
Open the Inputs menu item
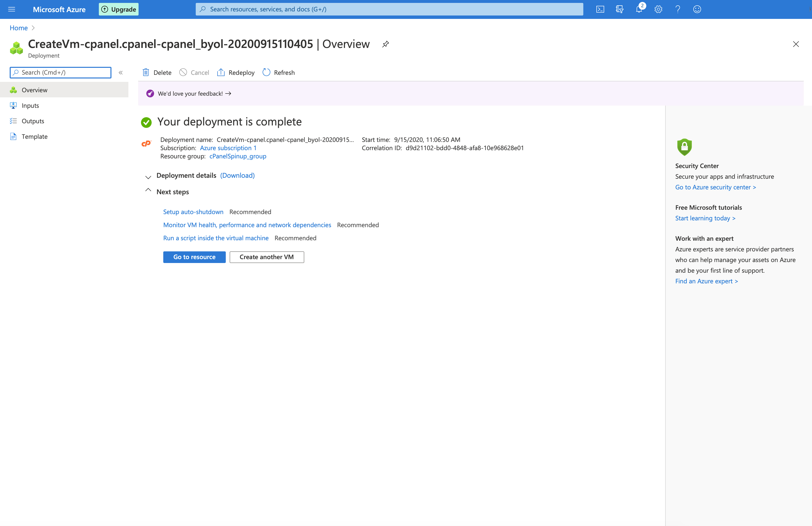coord(30,105)
